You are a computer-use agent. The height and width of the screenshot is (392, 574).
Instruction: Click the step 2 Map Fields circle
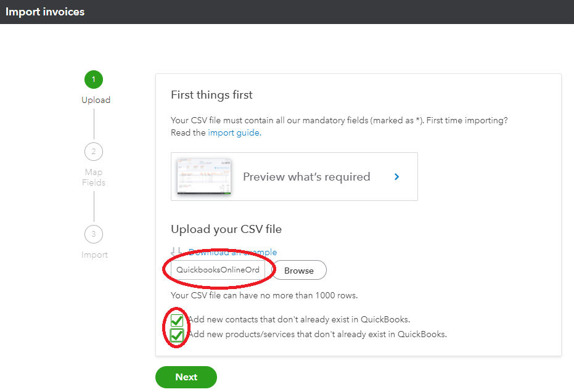pos(94,152)
